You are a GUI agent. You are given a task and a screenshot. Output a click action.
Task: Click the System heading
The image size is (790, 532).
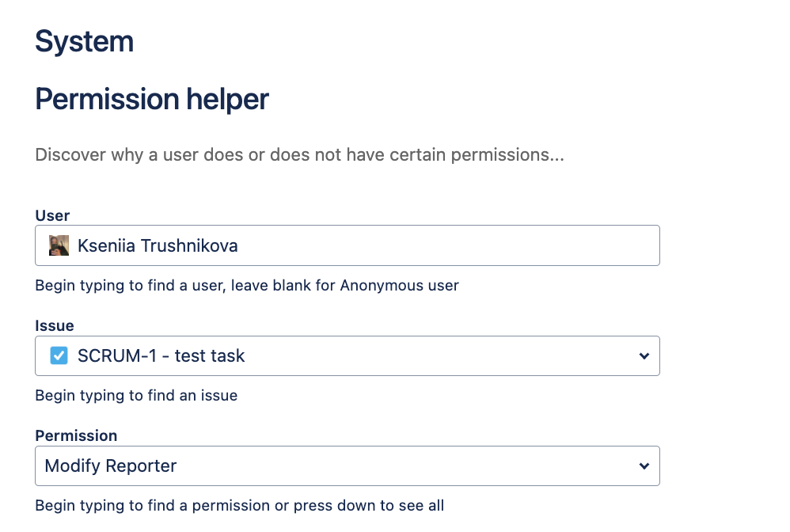click(84, 41)
